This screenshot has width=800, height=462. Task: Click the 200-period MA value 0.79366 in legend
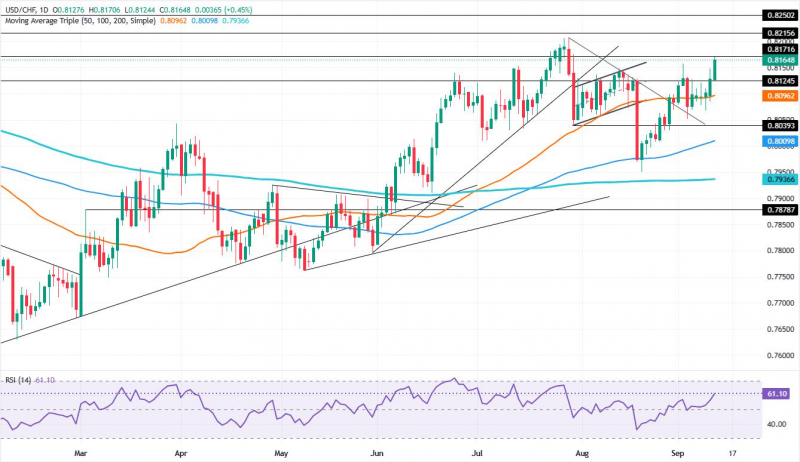(x=235, y=21)
